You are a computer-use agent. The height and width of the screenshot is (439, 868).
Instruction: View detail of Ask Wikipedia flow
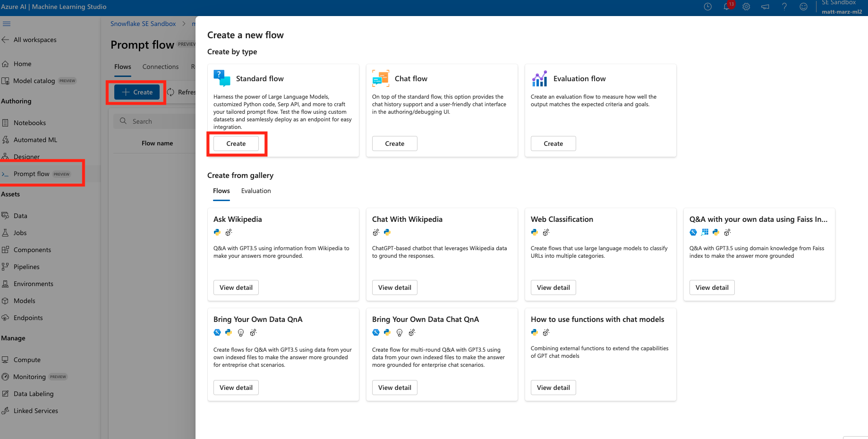coord(236,287)
